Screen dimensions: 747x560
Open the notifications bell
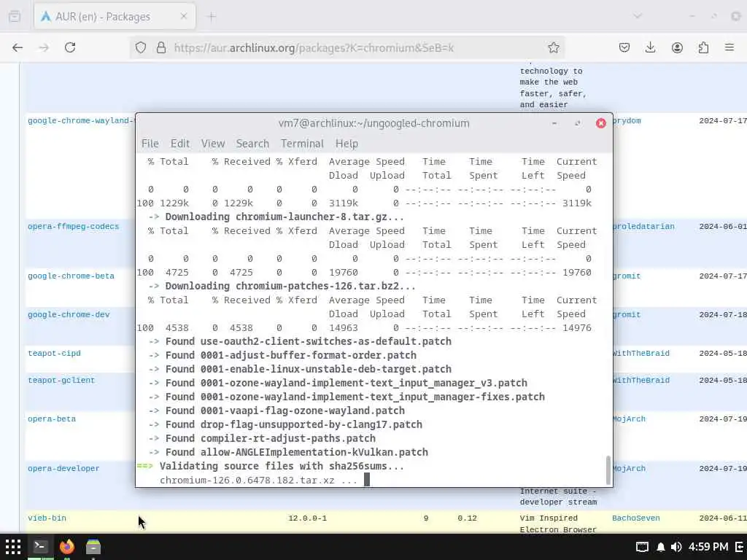(x=661, y=547)
